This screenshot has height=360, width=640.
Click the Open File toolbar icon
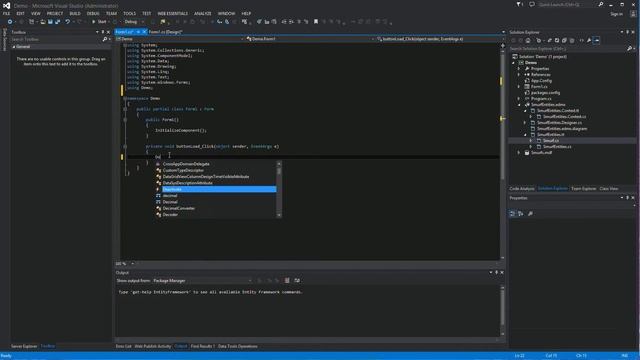(x=43, y=22)
